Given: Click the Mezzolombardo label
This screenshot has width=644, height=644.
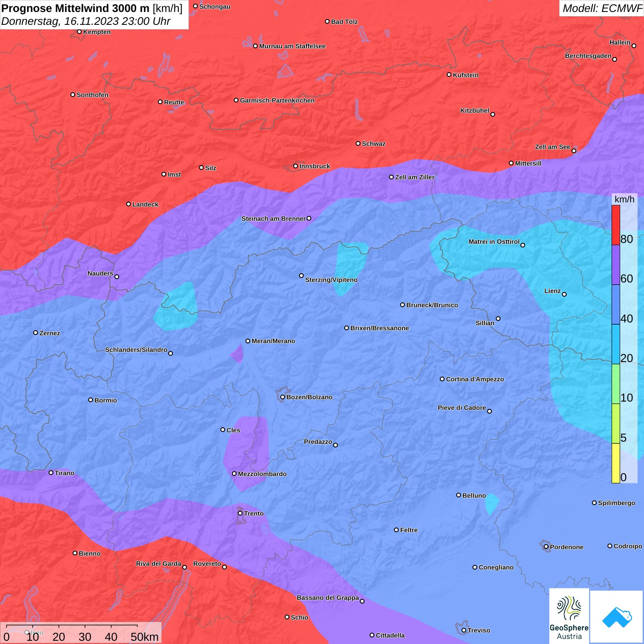Looking at the screenshot, I should [x=262, y=474].
